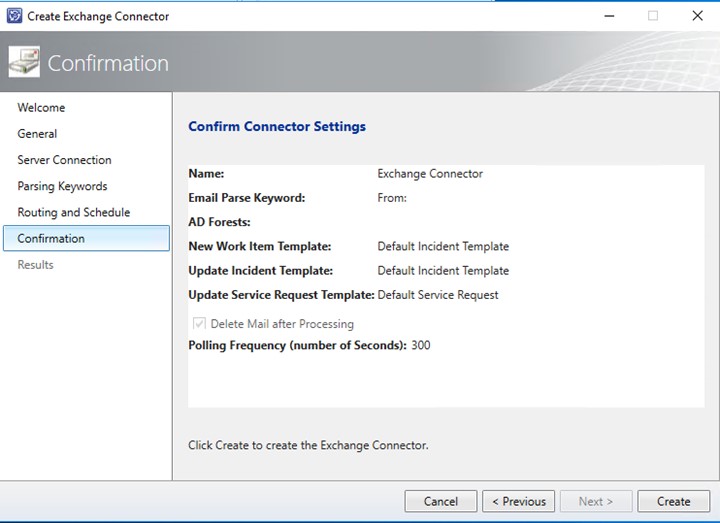Click the connector icon in header banner
Screen dimensions: 720x523
tap(24, 62)
